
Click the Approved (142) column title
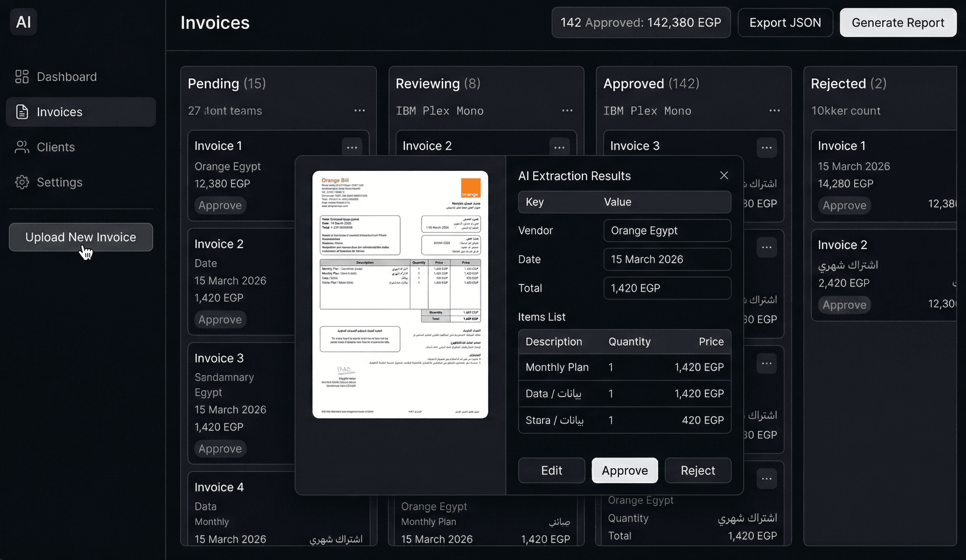pos(651,83)
